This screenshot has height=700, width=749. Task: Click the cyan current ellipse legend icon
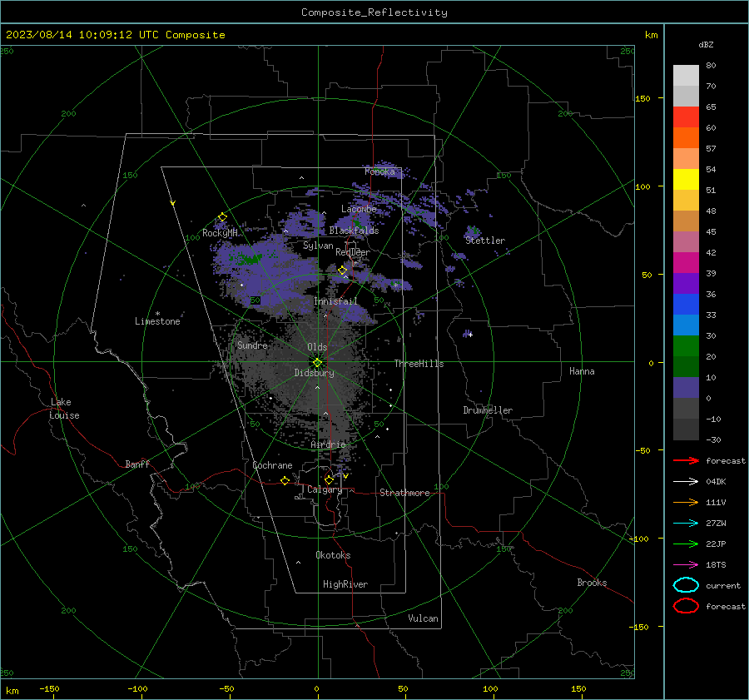(686, 585)
